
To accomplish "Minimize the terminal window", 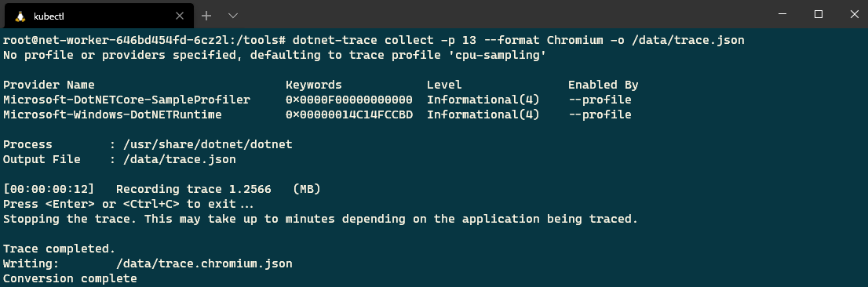I will tap(782, 14).
